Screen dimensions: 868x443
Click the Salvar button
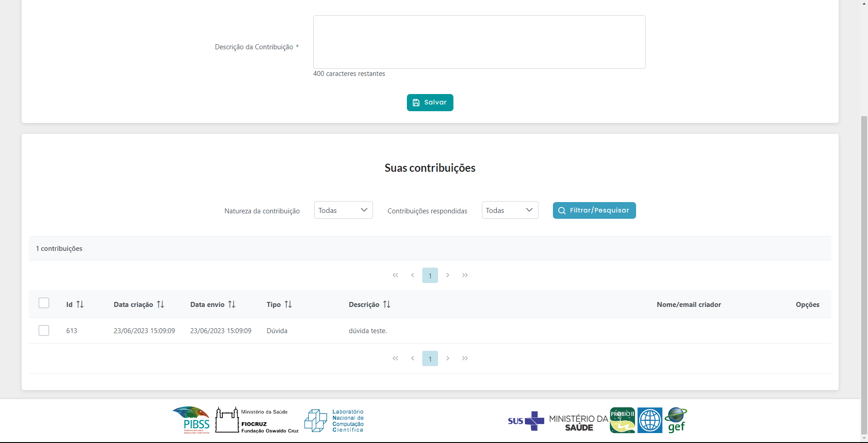coord(429,103)
